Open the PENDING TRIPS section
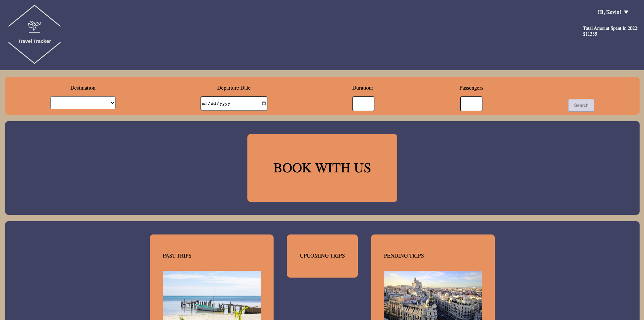The height and width of the screenshot is (320, 644). [x=404, y=256]
